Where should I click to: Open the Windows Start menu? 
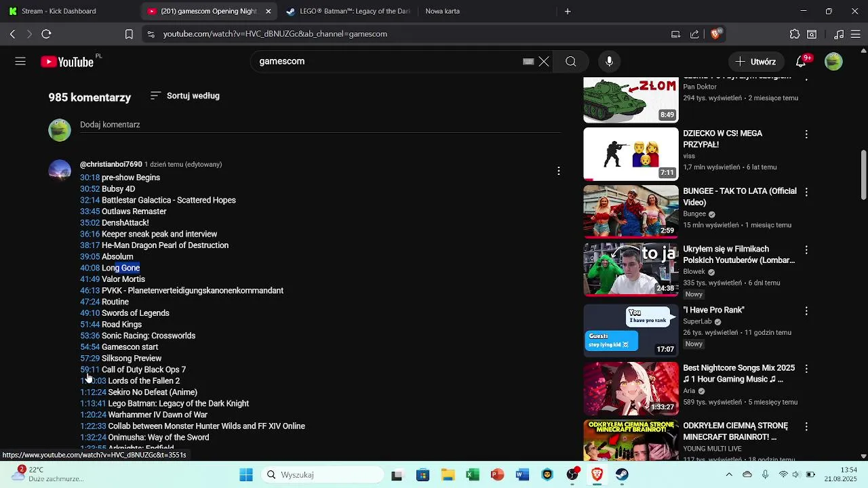click(245, 474)
